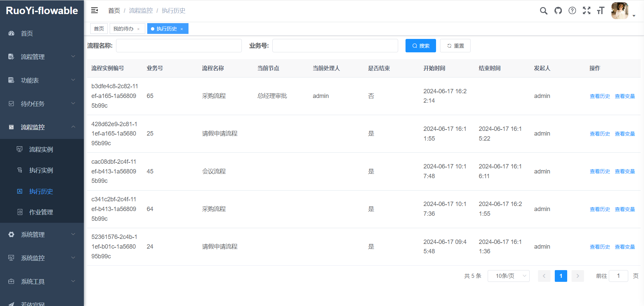Click the help question mark icon
The width and height of the screenshot is (644, 306).
[572, 11]
